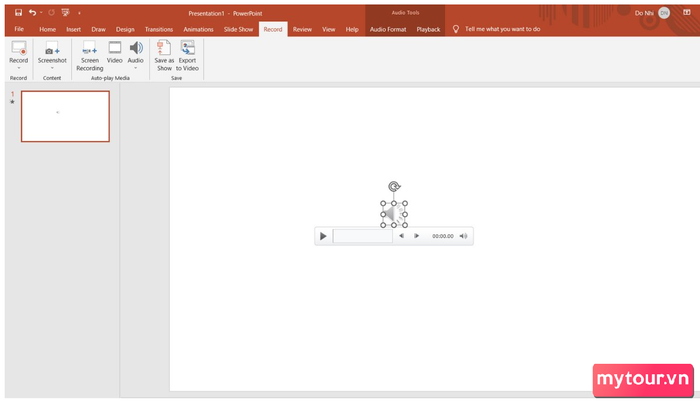
Task: Switch to the Home tab
Action: 47,29
